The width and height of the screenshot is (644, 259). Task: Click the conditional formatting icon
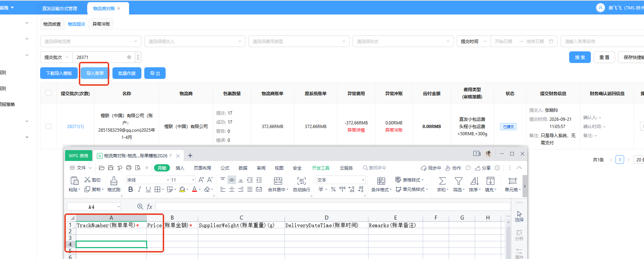click(381, 181)
